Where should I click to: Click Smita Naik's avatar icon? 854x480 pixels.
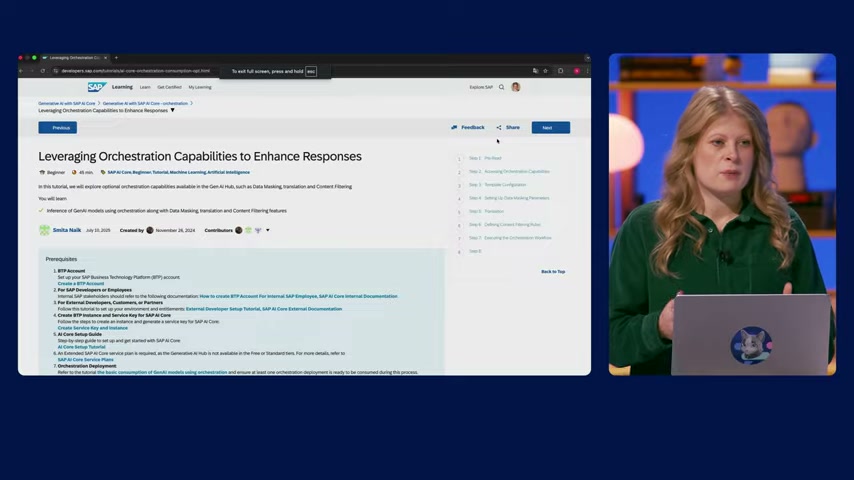tap(44, 230)
